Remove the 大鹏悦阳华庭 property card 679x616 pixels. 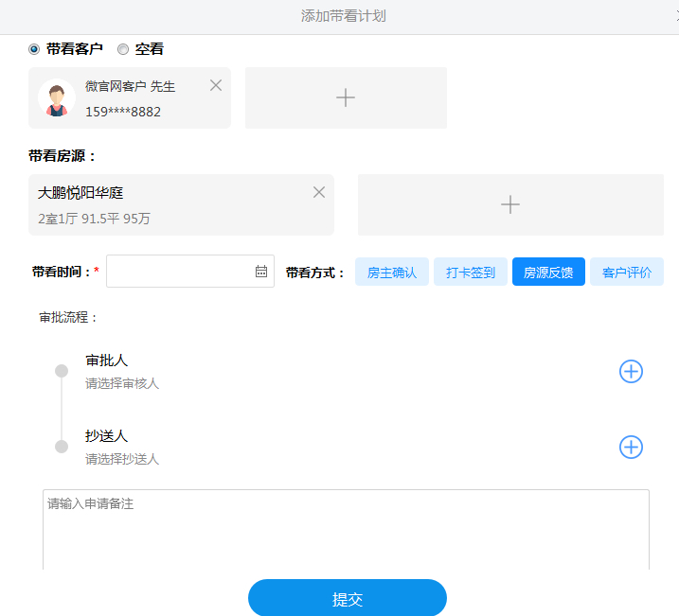pos(319,192)
